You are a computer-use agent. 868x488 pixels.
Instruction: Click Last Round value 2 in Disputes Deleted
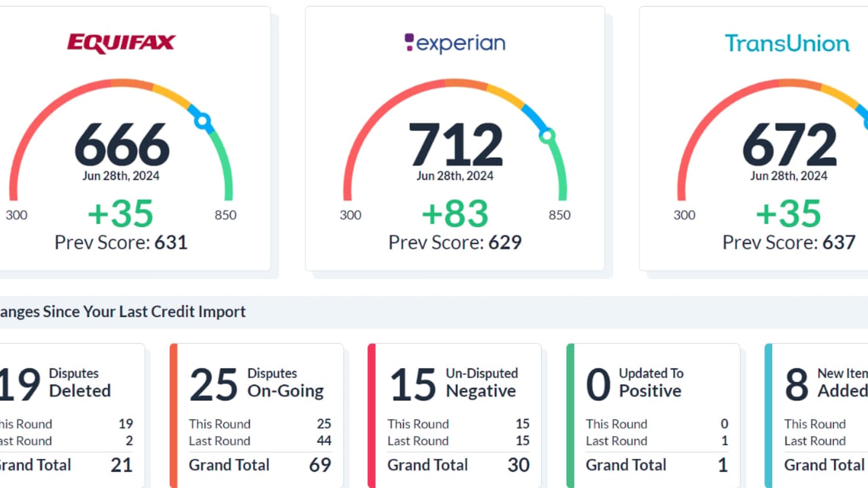pos(129,441)
